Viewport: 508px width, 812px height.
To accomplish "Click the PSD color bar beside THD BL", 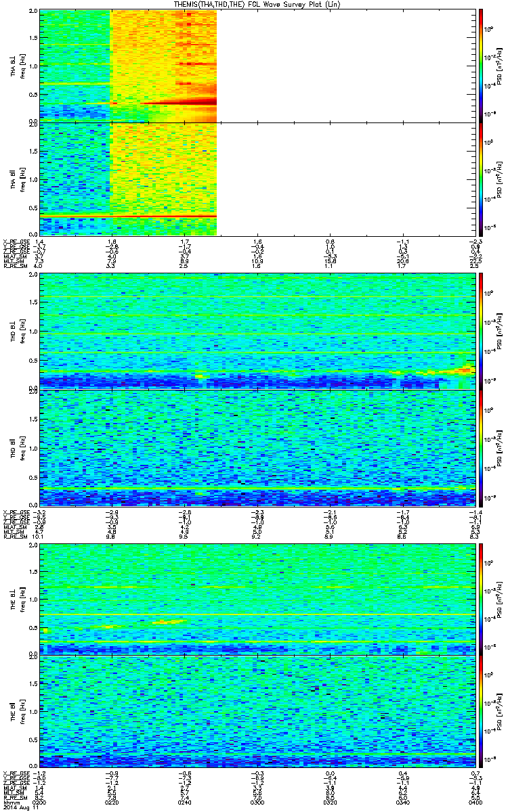I will tap(482, 330).
